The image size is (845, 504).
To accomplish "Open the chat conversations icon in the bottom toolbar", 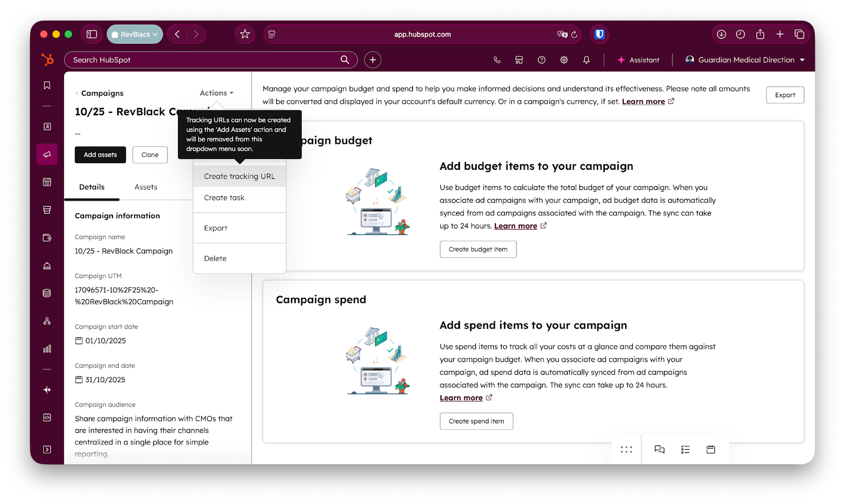I will pos(660,450).
